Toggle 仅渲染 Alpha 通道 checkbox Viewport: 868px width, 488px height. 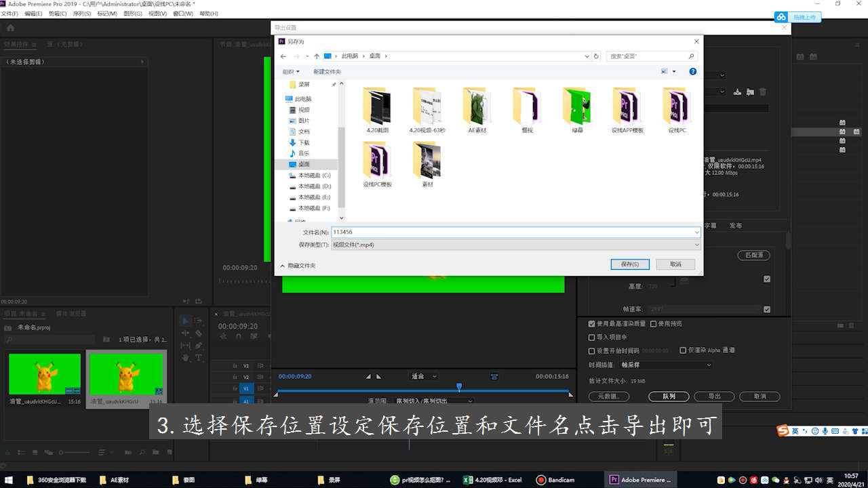point(683,350)
